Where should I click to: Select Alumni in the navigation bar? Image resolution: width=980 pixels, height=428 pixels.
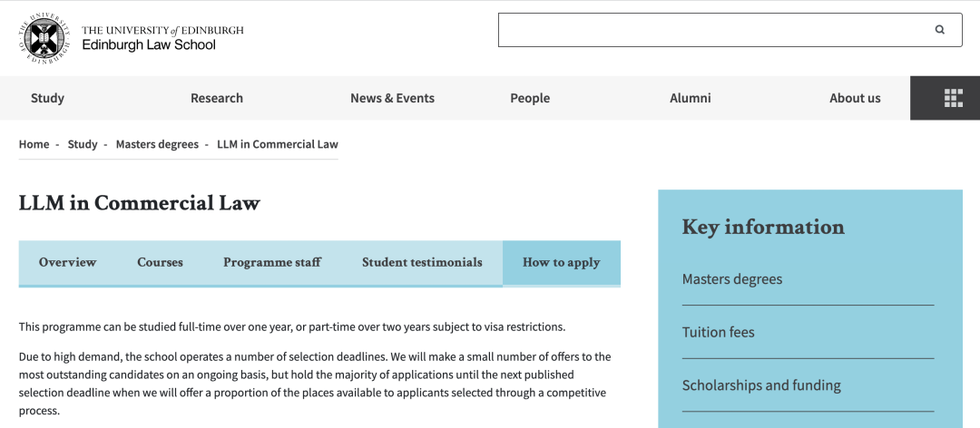pos(691,98)
